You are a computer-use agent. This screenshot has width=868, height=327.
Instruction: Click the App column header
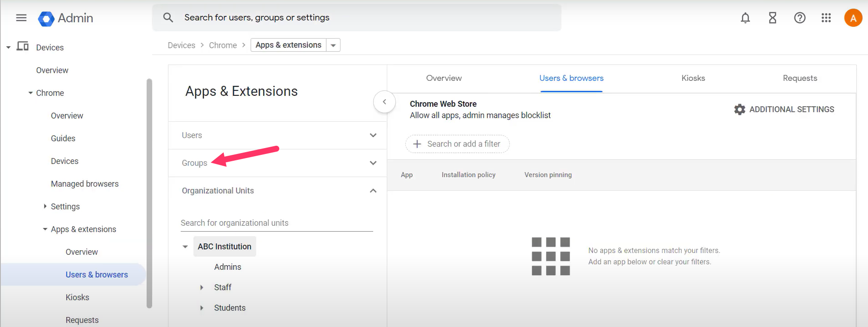click(407, 175)
